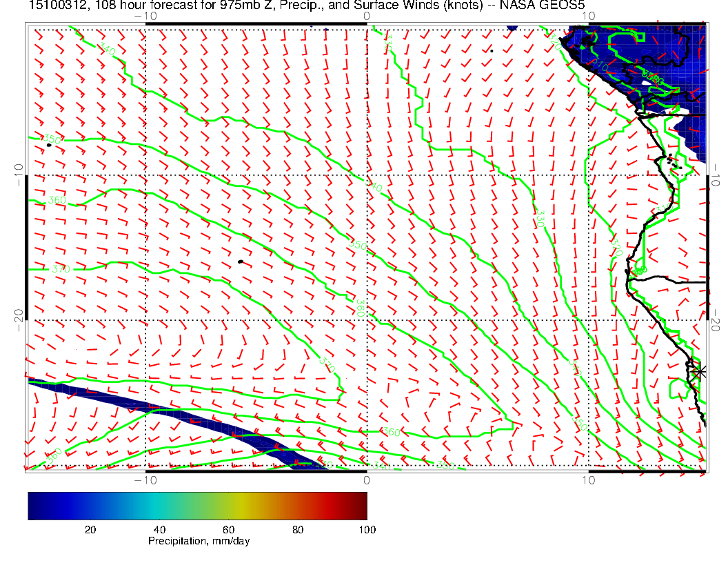Click the 20 tick label under the colorbar
The width and height of the screenshot is (728, 563).
pyautogui.click(x=90, y=530)
